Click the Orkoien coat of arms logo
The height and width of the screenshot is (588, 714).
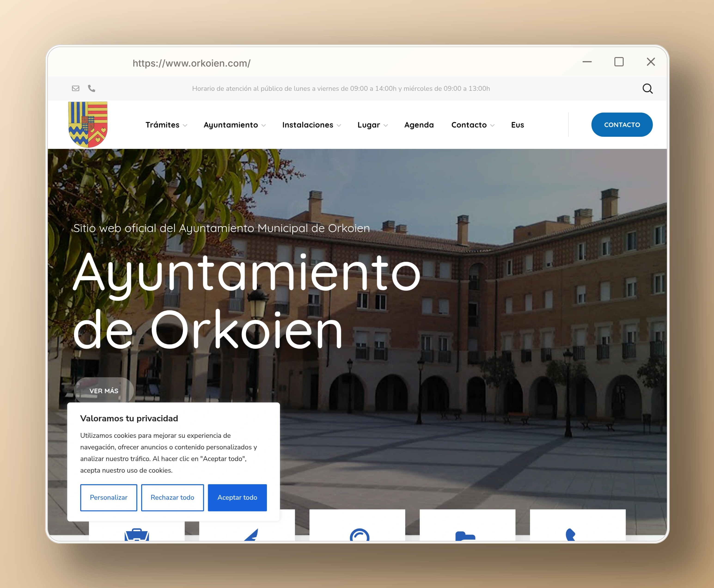point(88,124)
